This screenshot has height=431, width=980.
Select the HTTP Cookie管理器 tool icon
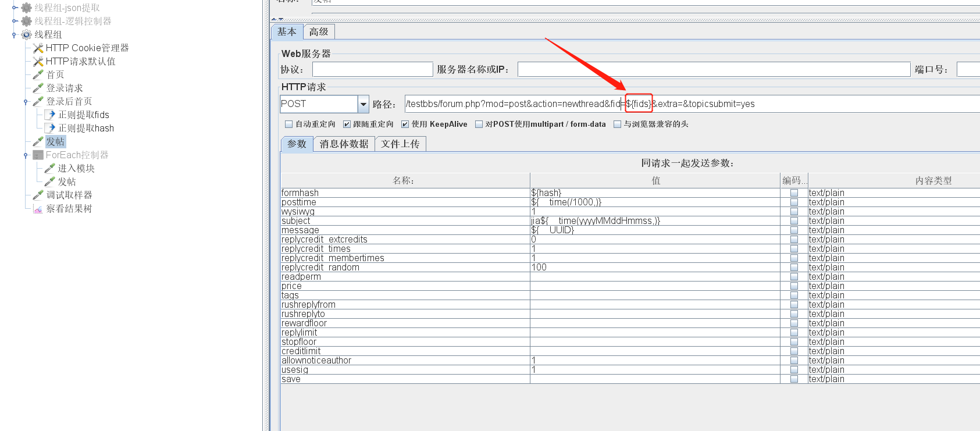38,48
